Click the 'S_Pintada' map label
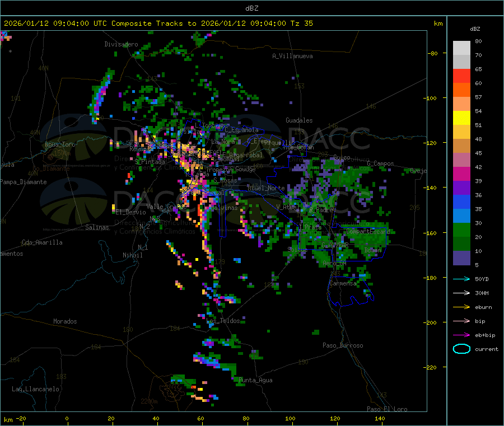 pos(150,162)
